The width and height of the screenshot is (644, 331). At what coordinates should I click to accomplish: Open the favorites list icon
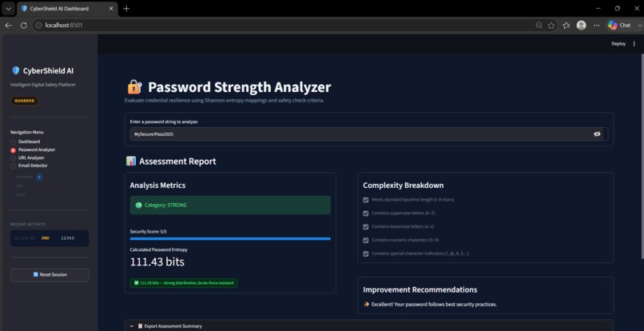(566, 25)
